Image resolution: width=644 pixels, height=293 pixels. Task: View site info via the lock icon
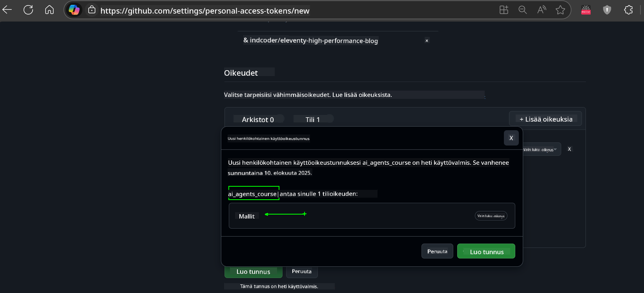pyautogui.click(x=92, y=10)
